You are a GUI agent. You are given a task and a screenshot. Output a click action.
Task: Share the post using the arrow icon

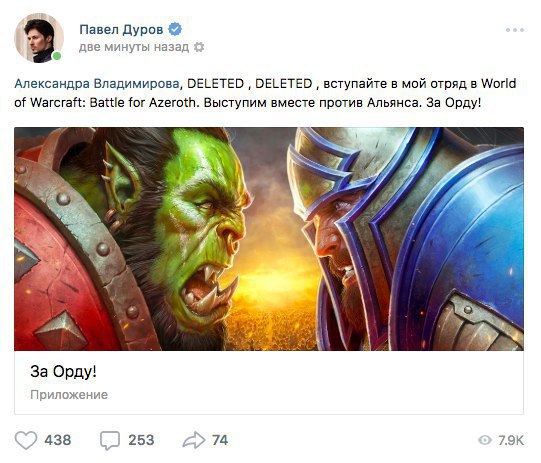coord(194,440)
